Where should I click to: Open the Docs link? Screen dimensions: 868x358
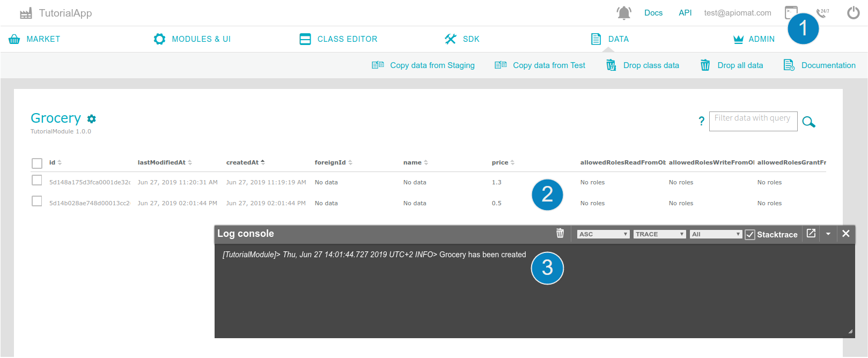point(653,13)
